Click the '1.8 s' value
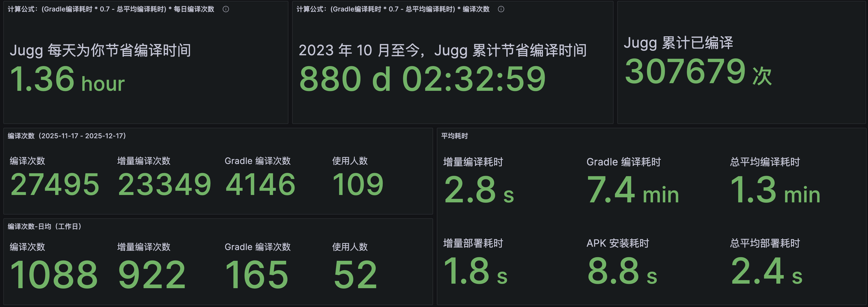868x307 pixels. [x=476, y=271]
